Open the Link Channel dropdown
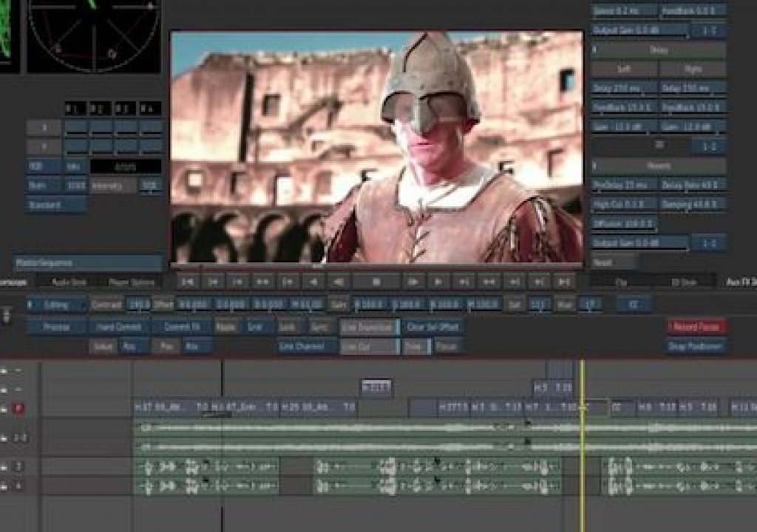The height and width of the screenshot is (532, 757). click(307, 346)
